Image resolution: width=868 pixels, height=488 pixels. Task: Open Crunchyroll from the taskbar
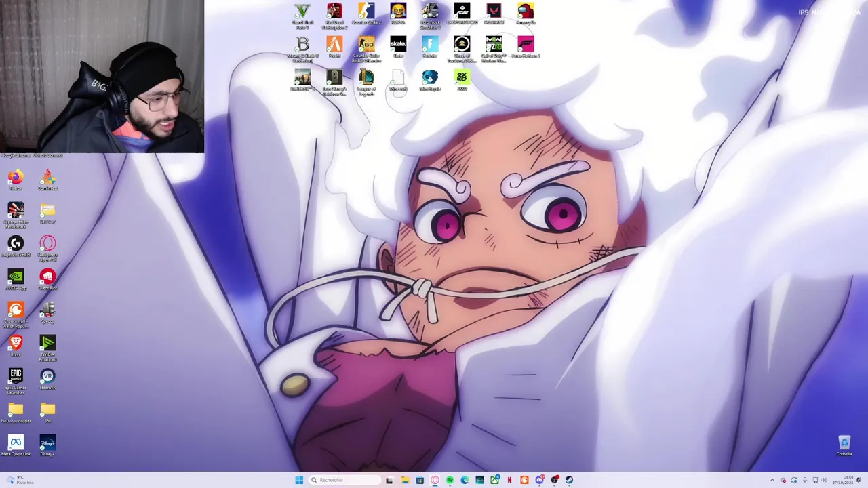[524, 480]
